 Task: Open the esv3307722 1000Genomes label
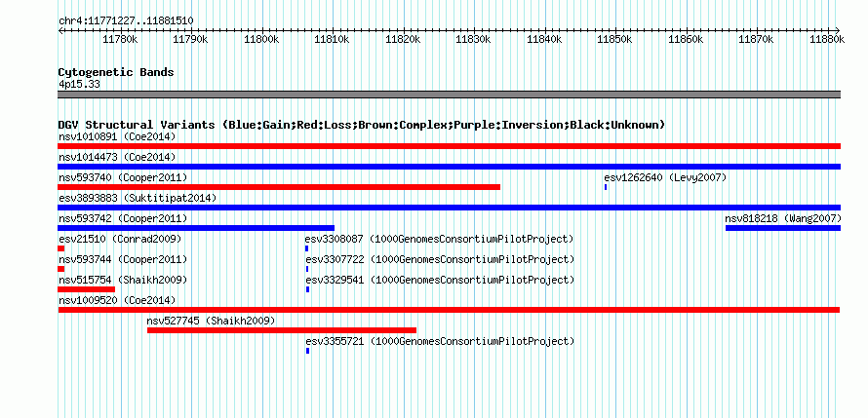coord(440,259)
